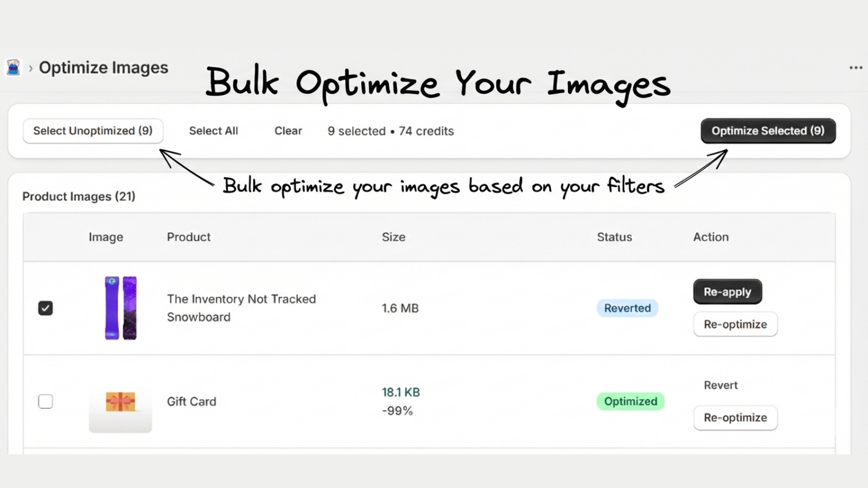The width and height of the screenshot is (868, 488).
Task: Click Re-optimize for the Gift Card
Action: [735, 418]
